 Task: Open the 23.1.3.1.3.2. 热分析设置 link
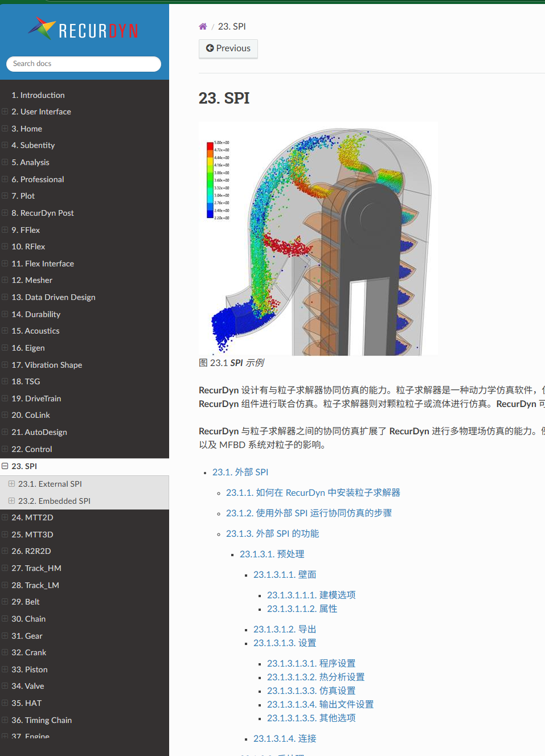(315, 677)
